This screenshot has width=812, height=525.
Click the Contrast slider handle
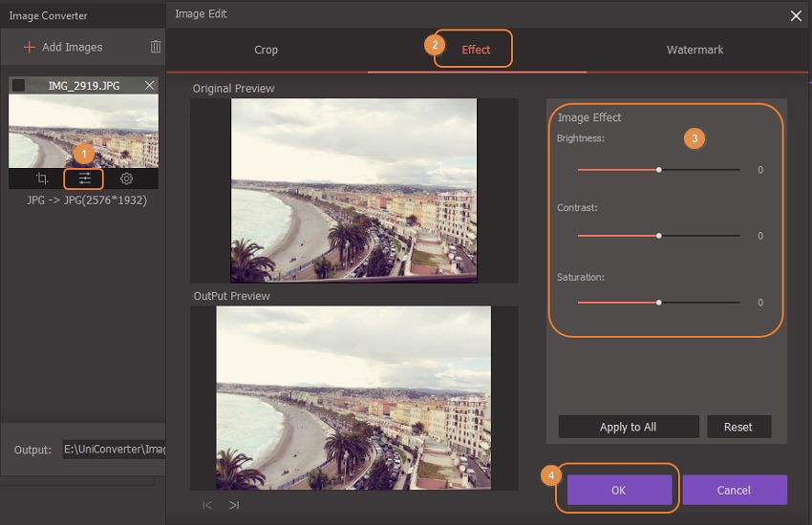point(659,236)
